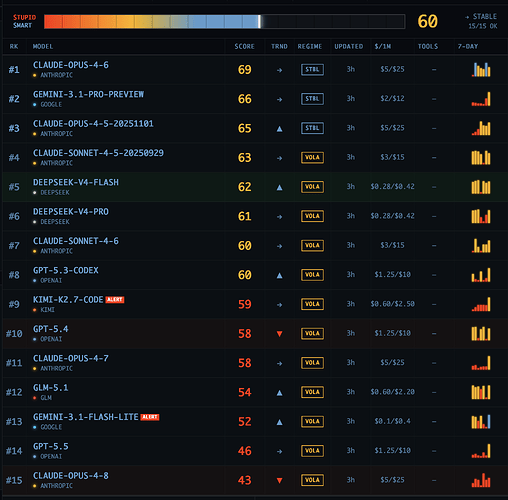Click the up trend arrow for DEEPSEEK-V4-FLASH
This screenshot has height=500, width=508.
point(279,187)
